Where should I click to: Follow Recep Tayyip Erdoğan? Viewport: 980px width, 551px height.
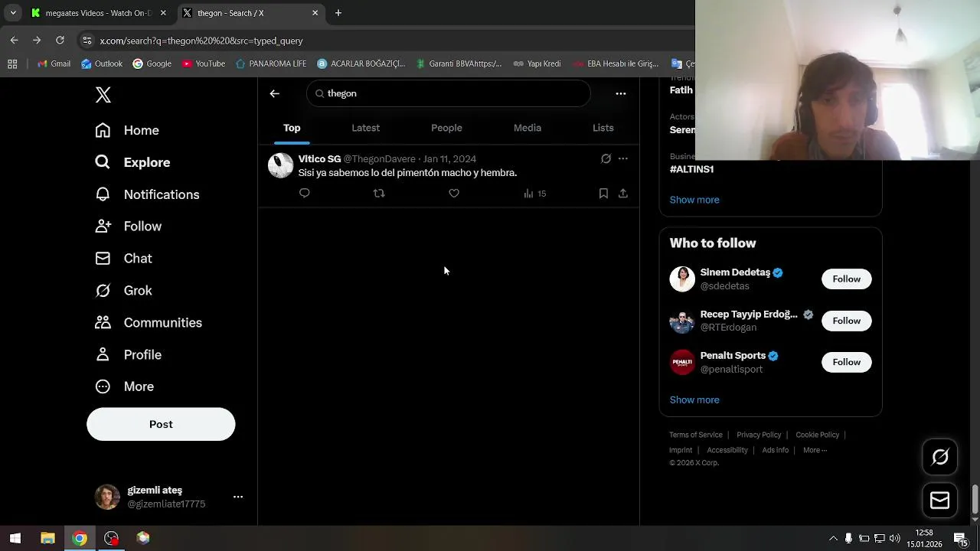[x=847, y=321]
